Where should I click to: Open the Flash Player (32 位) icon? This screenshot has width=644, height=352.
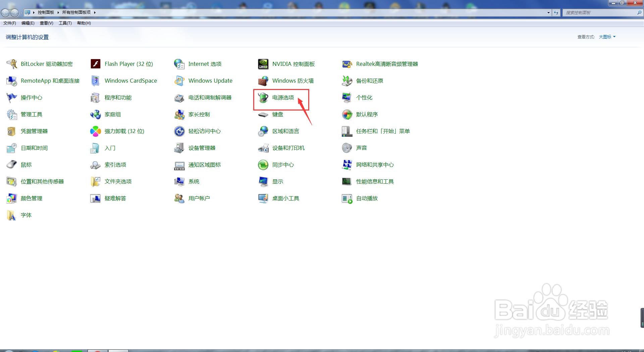tap(96, 64)
